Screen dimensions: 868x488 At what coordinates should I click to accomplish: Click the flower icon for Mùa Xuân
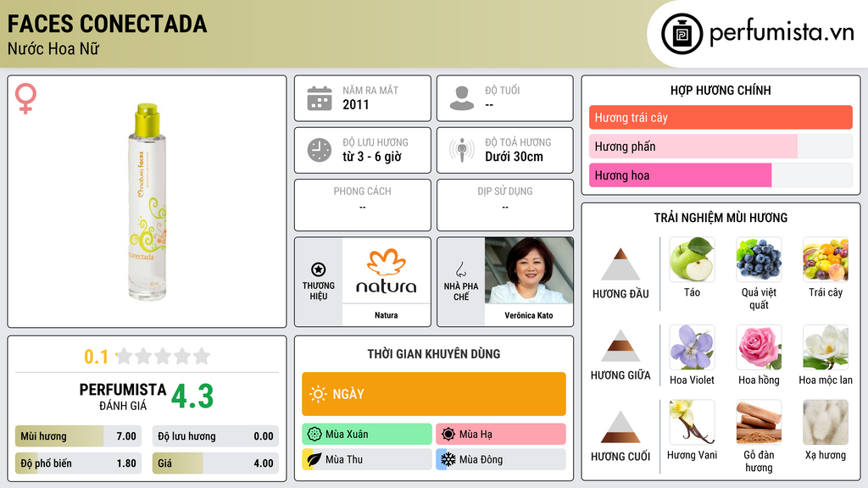314,435
